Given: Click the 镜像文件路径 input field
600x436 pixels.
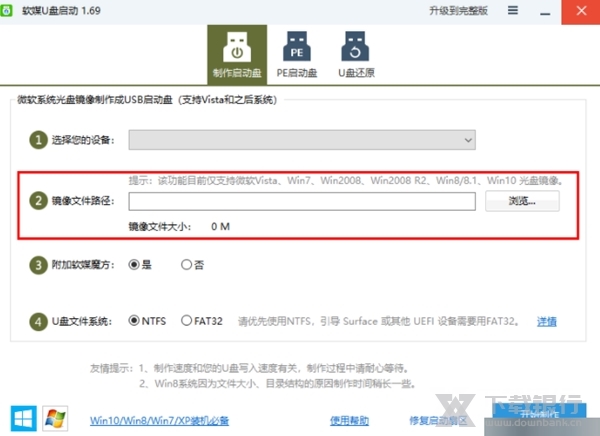Looking at the screenshot, I should 302,201.
